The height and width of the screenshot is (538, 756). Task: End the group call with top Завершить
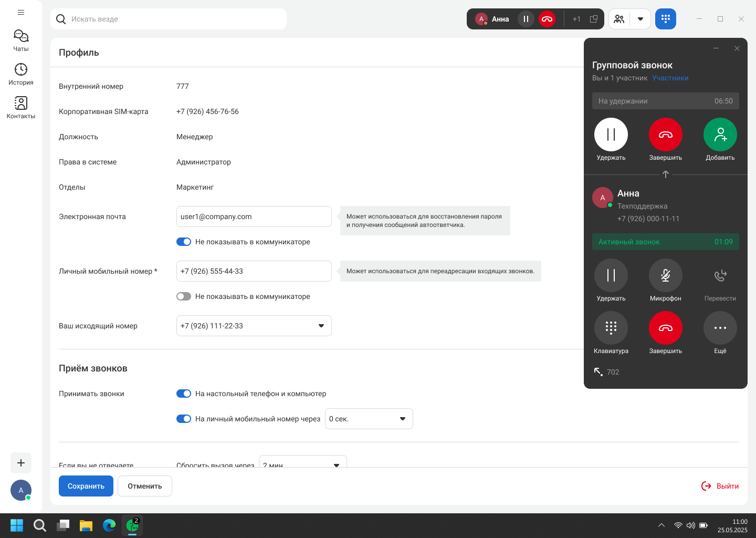click(665, 135)
